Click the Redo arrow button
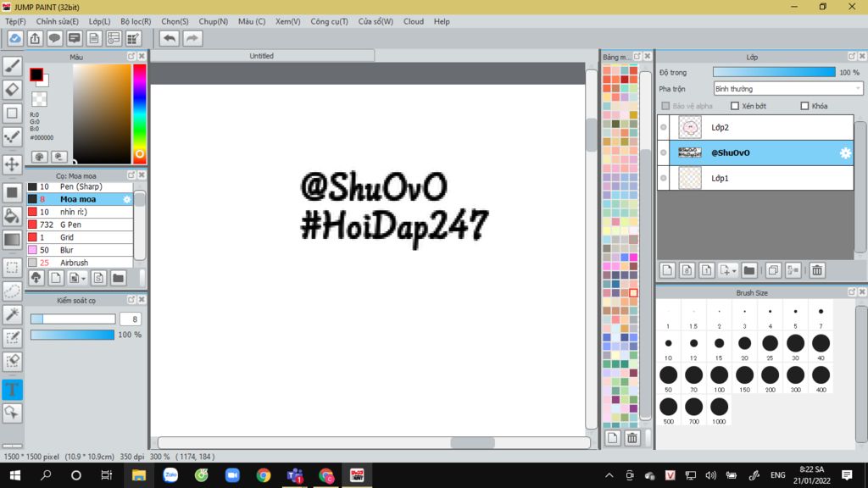The image size is (868, 488). point(192,38)
